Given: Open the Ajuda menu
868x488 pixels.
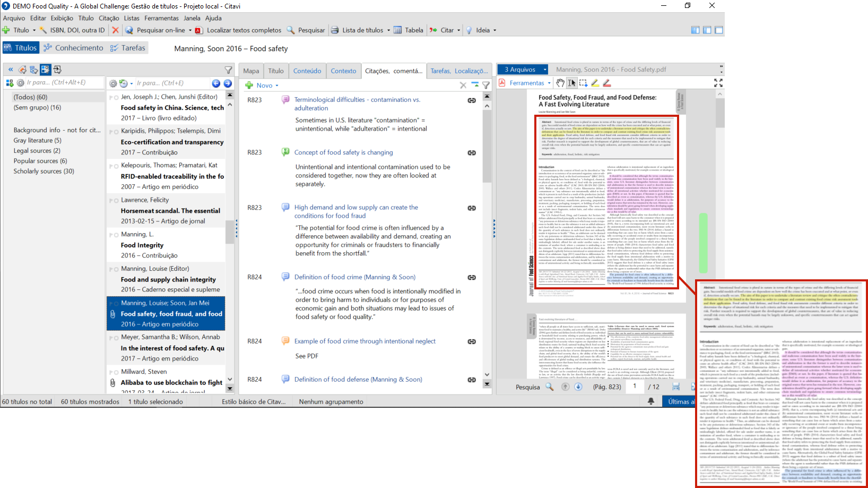Looking at the screenshot, I should [x=213, y=18].
